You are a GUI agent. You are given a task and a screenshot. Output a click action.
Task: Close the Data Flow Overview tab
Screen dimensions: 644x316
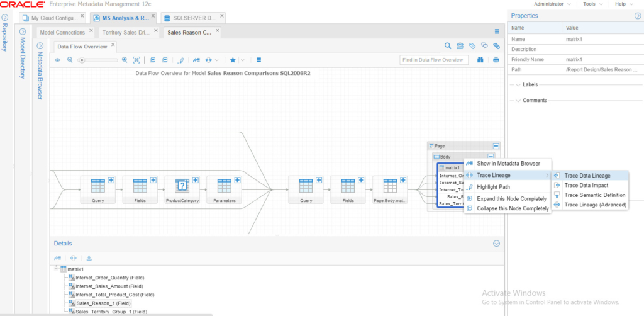click(x=113, y=44)
